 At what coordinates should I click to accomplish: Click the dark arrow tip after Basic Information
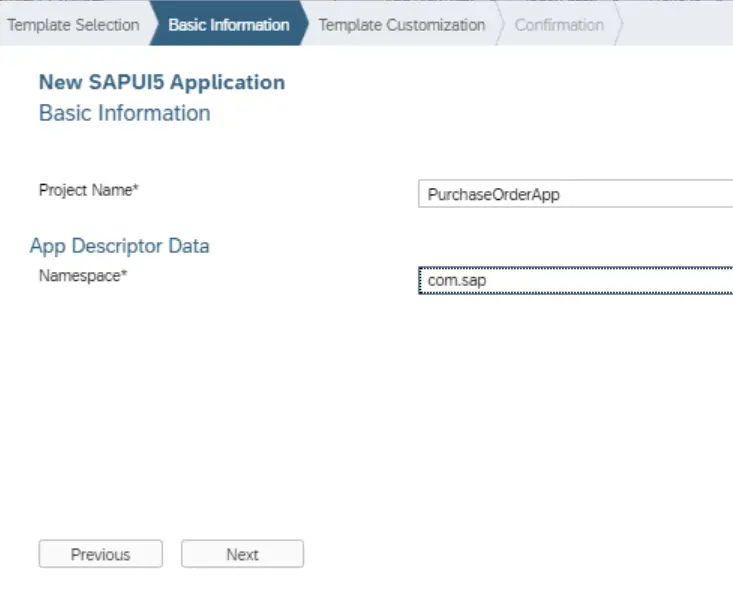[x=306, y=25]
